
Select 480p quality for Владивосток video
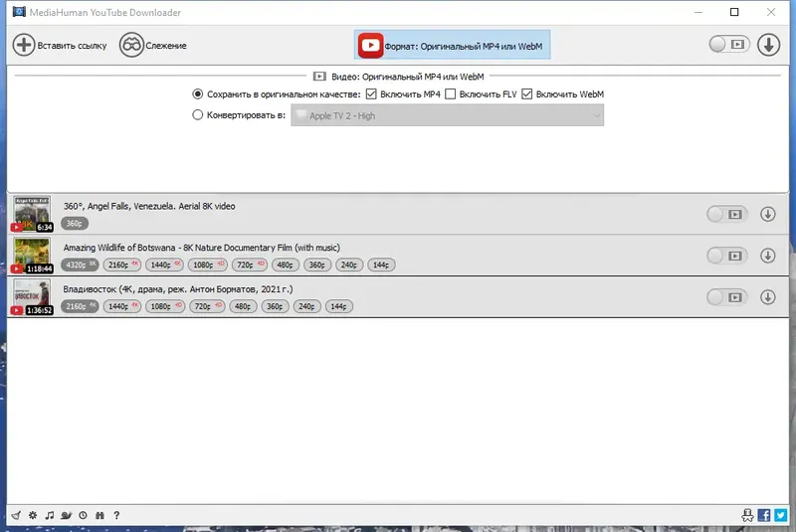coord(243,306)
